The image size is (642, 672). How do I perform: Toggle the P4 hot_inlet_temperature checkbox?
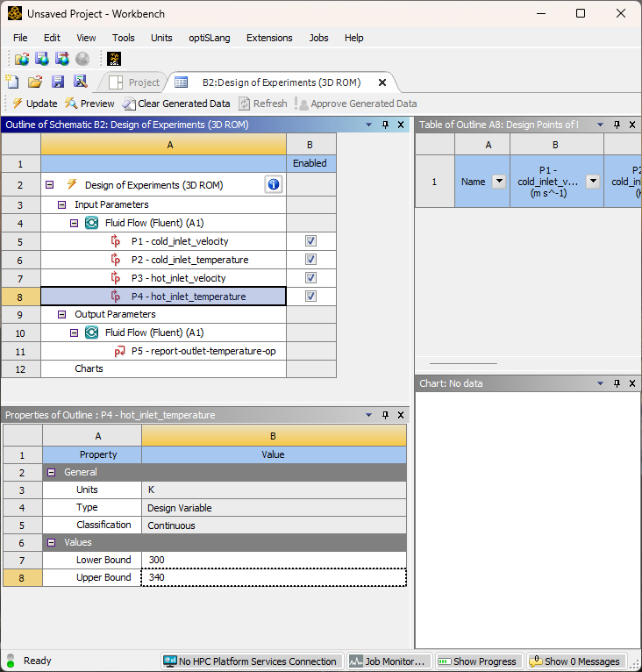310,297
